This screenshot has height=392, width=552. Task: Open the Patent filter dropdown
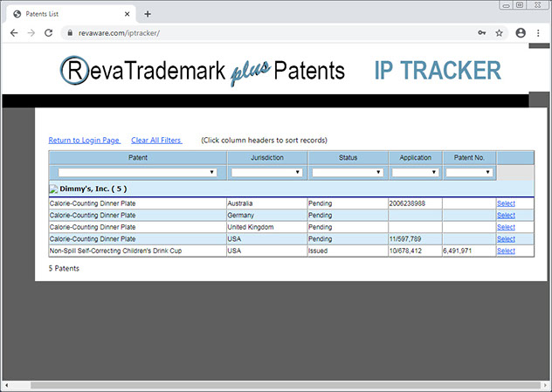click(137, 173)
